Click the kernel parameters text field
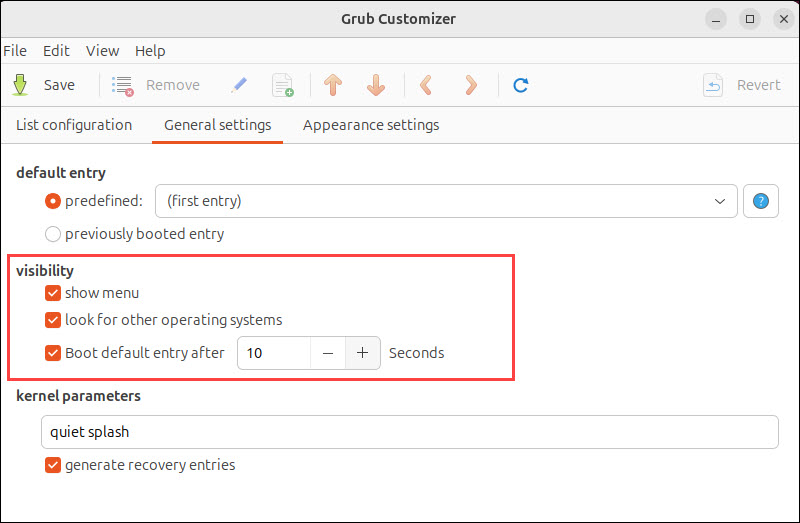This screenshot has height=523, width=800. click(410, 432)
